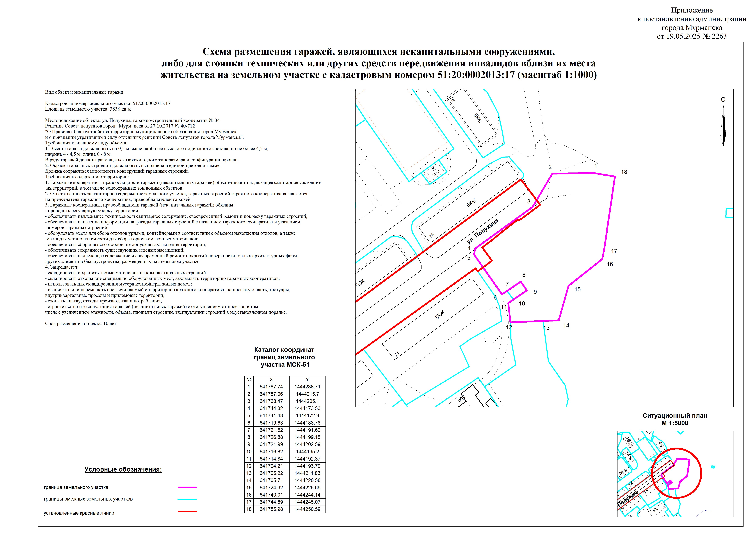This screenshot has height=535, width=756.
Task: Click table row 18 coordinates
Action: [285, 509]
